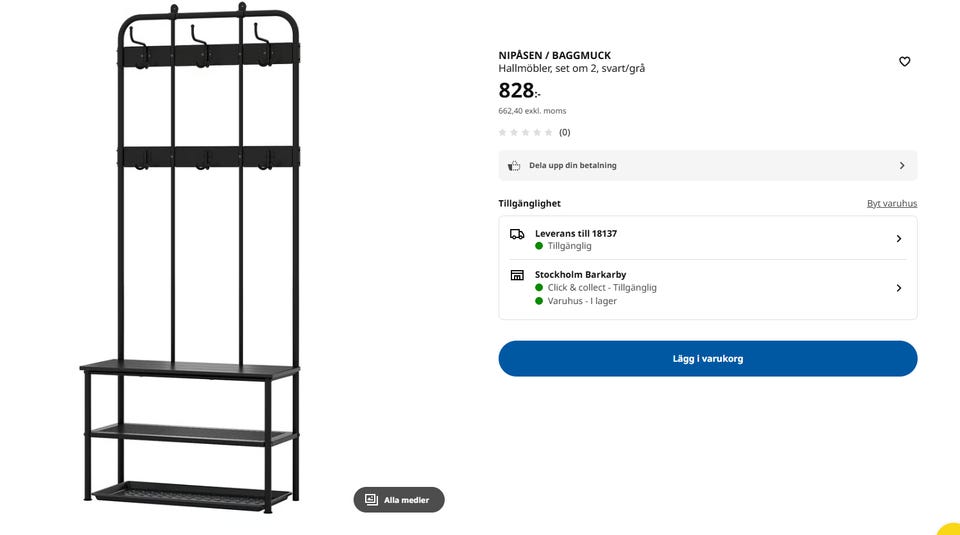The width and height of the screenshot is (960, 535).
Task: Click the store icon beside Stockholm Barkarby
Action: [517, 275]
